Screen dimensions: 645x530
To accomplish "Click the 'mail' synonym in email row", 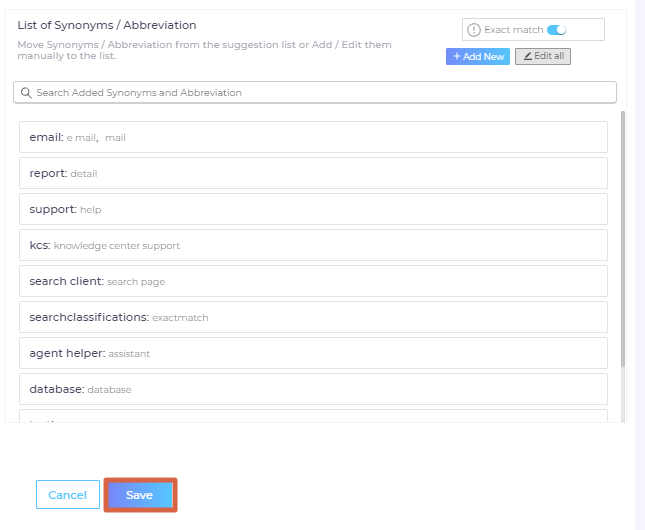I will pos(115,138).
